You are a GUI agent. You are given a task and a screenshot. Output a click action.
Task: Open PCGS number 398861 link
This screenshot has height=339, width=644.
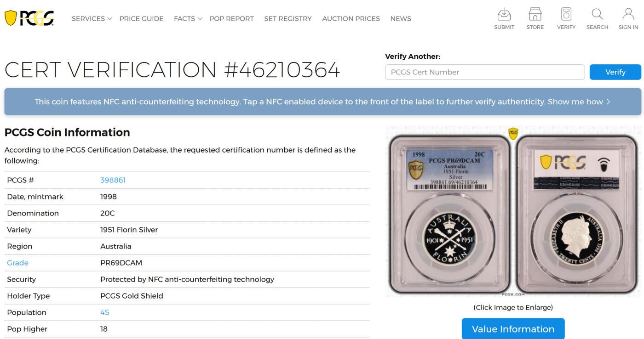(113, 180)
